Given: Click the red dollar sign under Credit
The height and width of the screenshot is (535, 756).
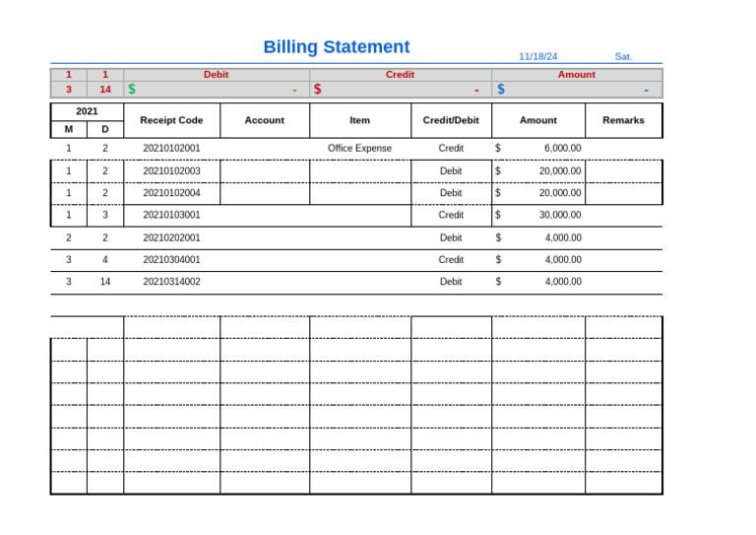Looking at the screenshot, I should pyautogui.click(x=317, y=89).
